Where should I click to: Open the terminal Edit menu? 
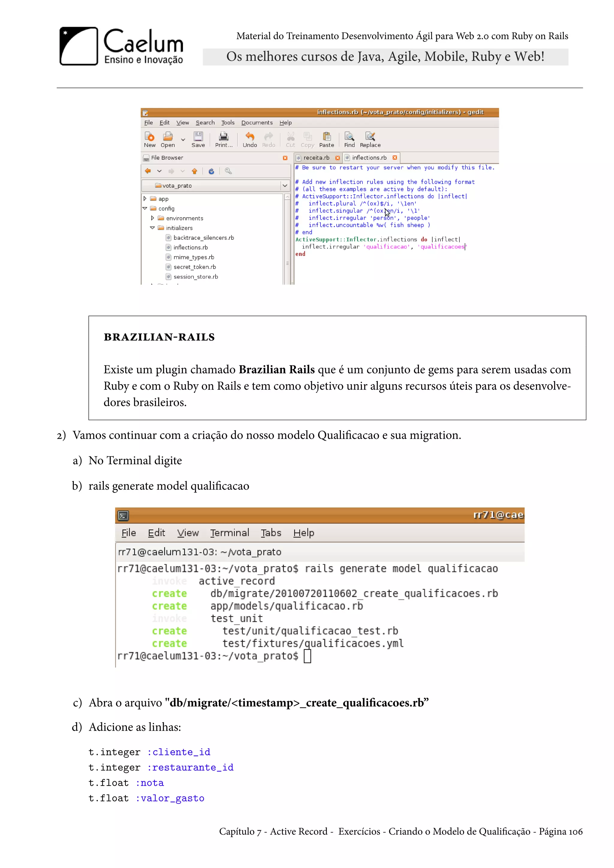coord(156,533)
